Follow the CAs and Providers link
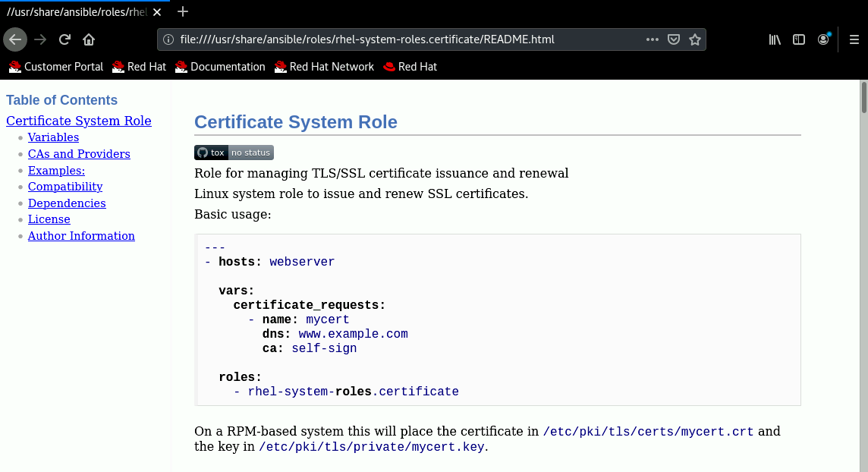 click(79, 154)
